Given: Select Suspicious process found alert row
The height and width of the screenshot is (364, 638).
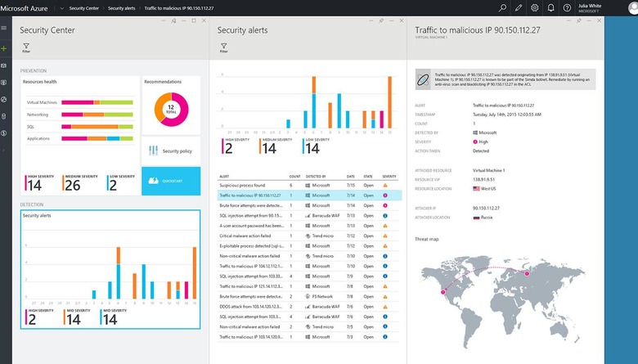Looking at the screenshot, I should pos(308,186).
